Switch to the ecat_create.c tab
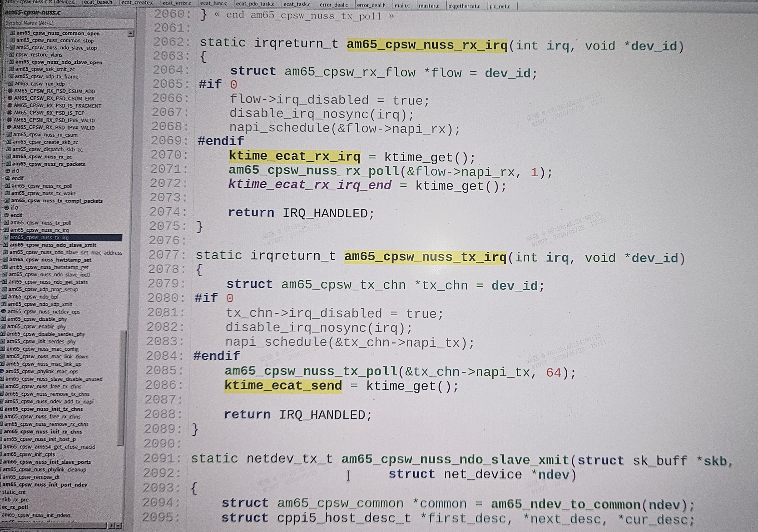 click(x=137, y=3)
